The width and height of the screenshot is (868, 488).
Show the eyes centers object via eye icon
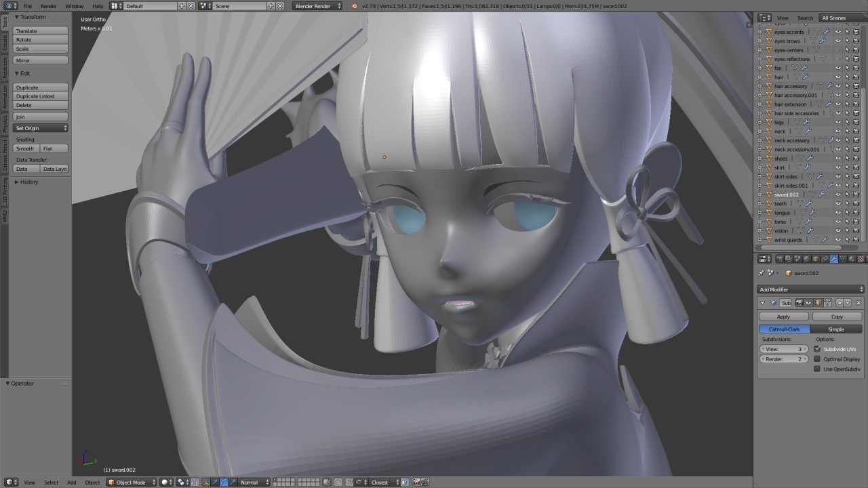tap(838, 49)
